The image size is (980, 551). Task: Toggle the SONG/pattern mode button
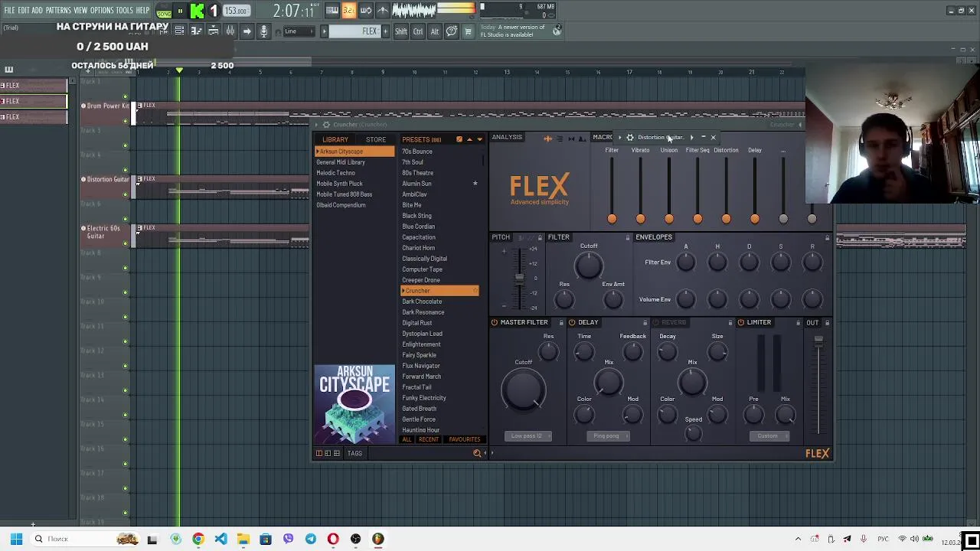point(164,11)
